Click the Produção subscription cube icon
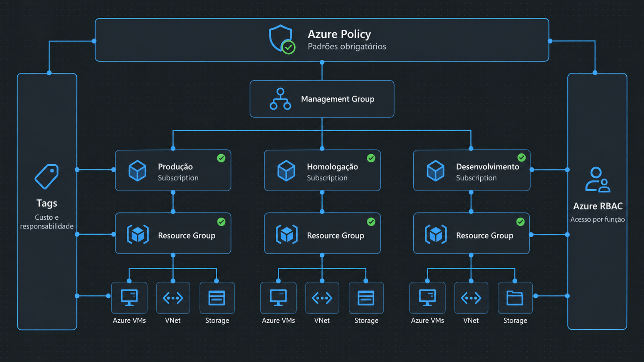The height and width of the screenshot is (362, 644). [x=138, y=171]
